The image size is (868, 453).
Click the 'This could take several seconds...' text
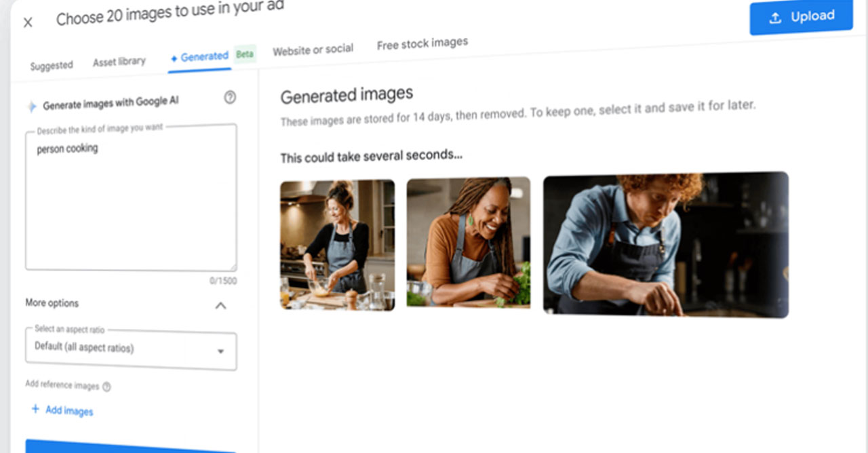point(372,157)
